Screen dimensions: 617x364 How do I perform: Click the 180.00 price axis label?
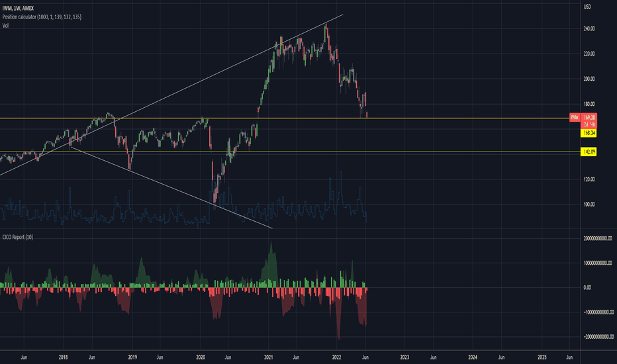[x=589, y=104]
